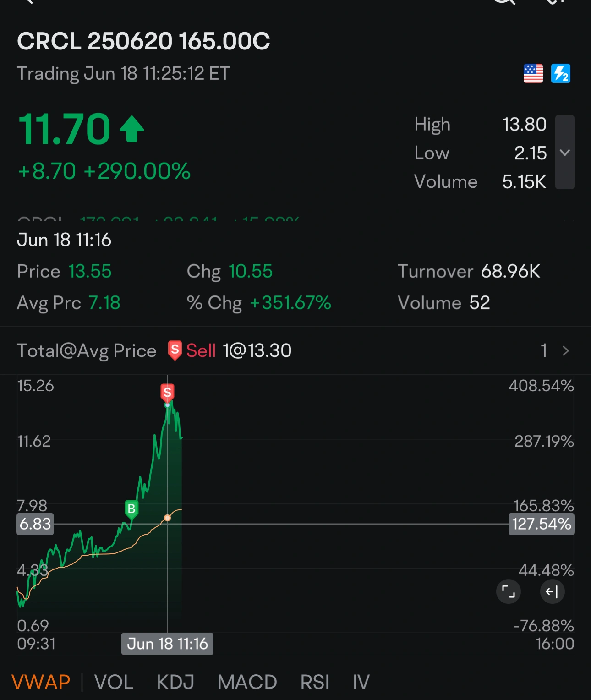Tap the US flag market icon
591x700 pixels.
[533, 73]
